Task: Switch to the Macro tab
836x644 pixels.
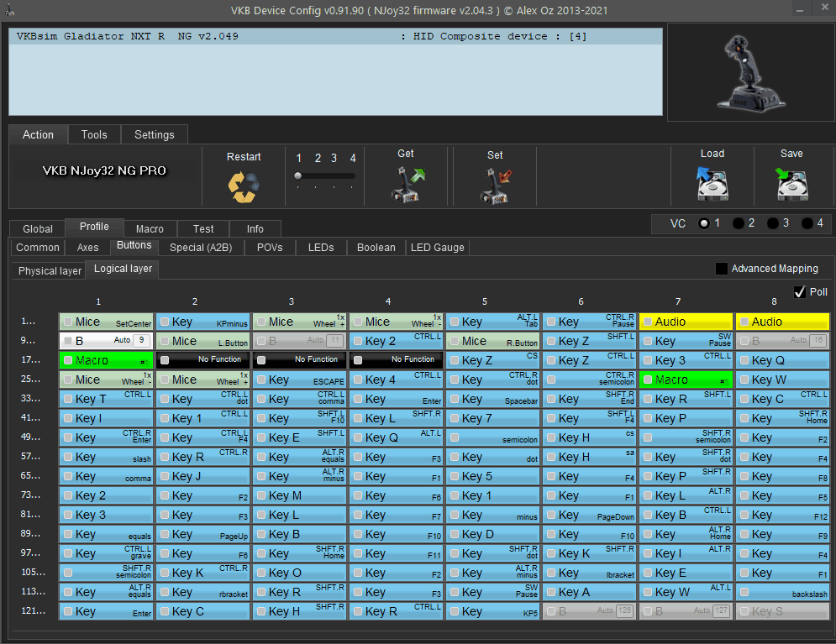Action: [150, 228]
